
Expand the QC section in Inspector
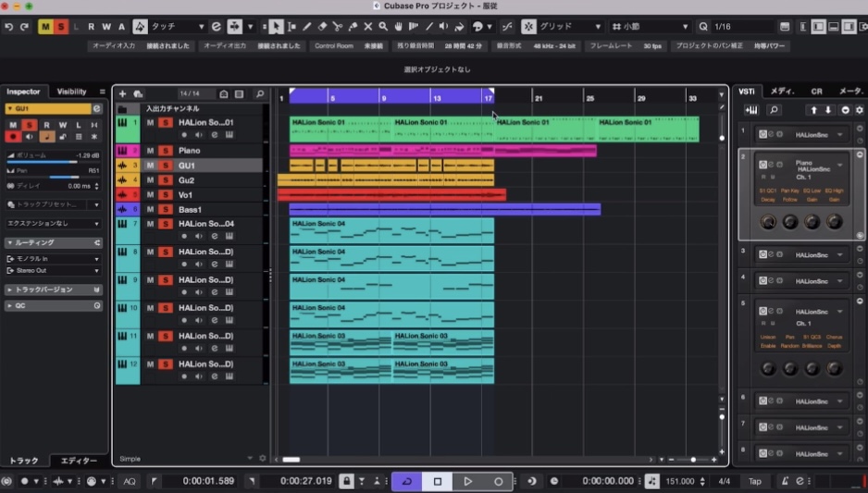click(53, 305)
